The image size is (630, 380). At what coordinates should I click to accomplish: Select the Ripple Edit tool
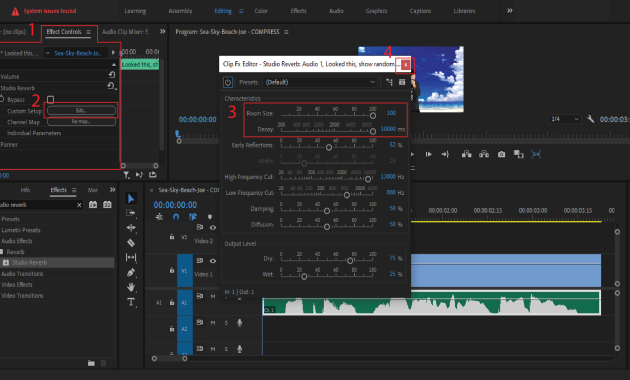point(131,228)
